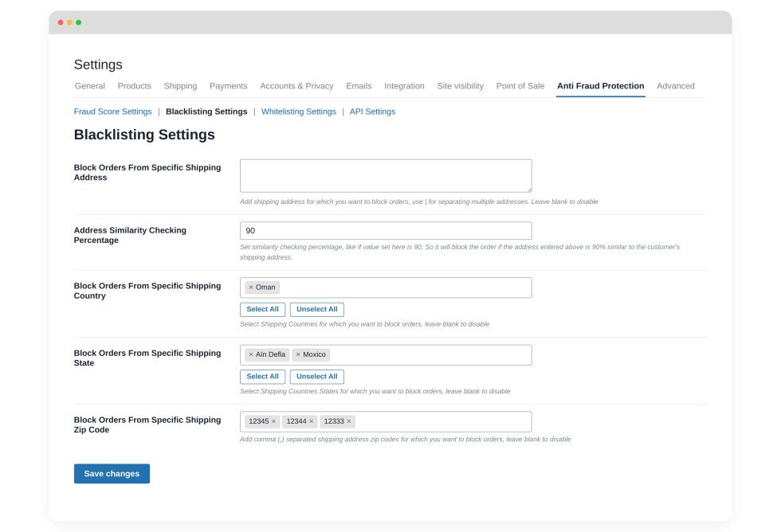Click the Blacklisting Settings page heading

coord(144,135)
